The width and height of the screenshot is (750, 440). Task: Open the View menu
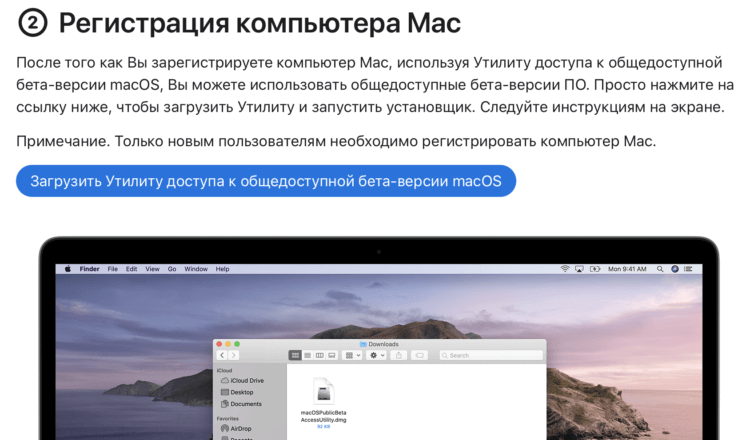point(153,269)
